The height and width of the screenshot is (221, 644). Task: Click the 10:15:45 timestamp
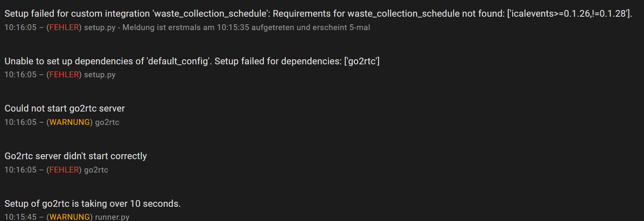21,217
